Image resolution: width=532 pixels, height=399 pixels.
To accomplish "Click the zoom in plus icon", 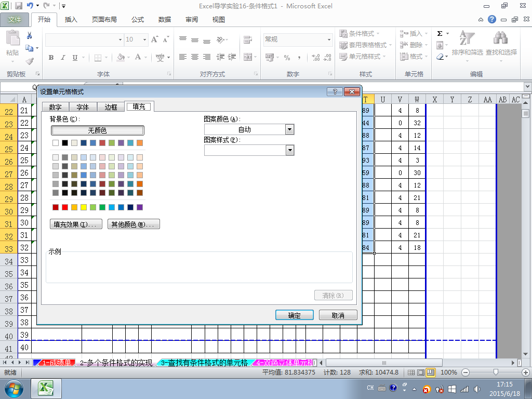I will 526,373.
